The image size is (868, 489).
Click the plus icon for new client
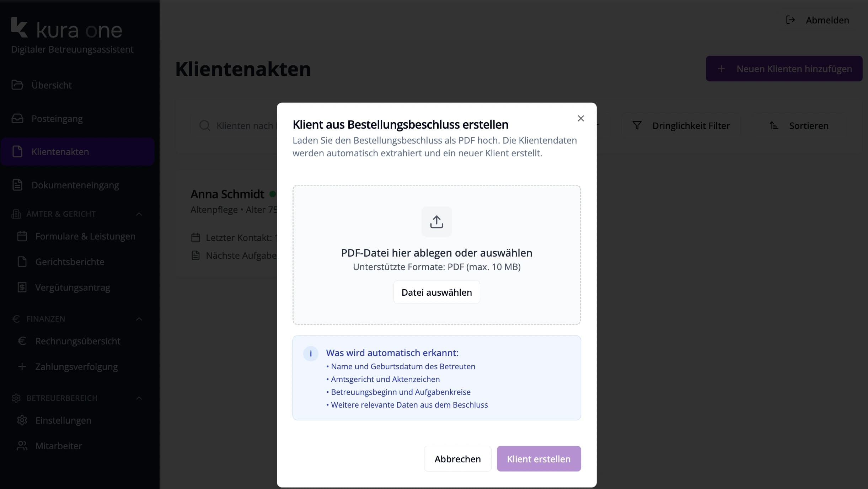coord(721,69)
